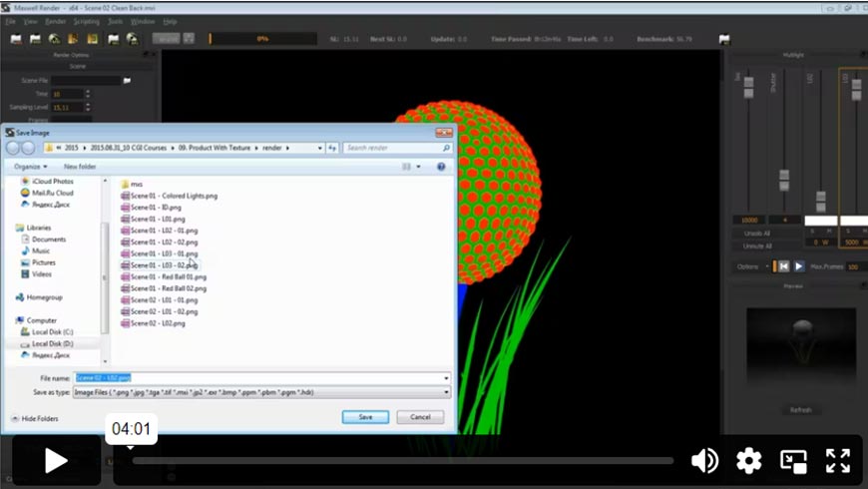Click the Cancel button in Save dialog
Image resolution: width=868 pixels, height=489 pixels.
[420, 417]
